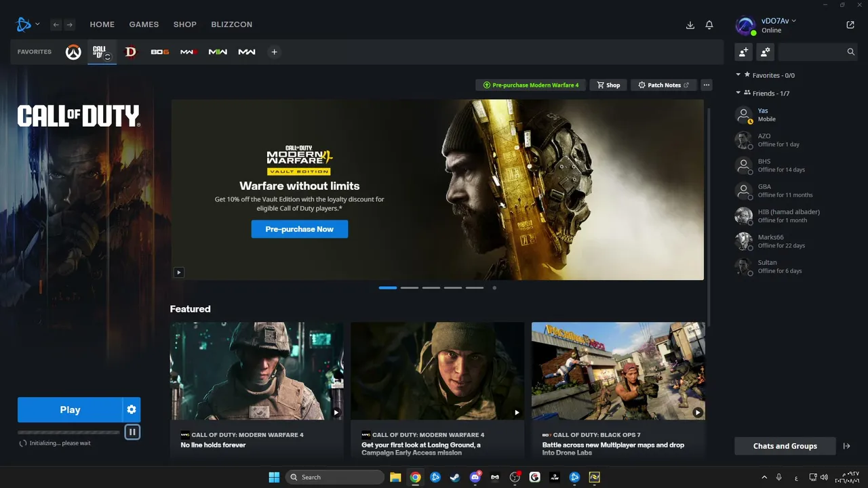Open the Overwatch game from favorites

click(x=73, y=52)
